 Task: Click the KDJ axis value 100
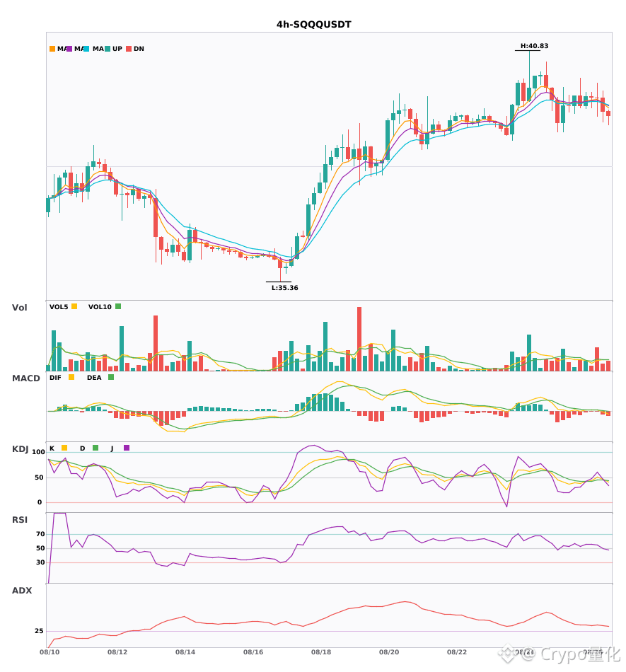coord(39,452)
